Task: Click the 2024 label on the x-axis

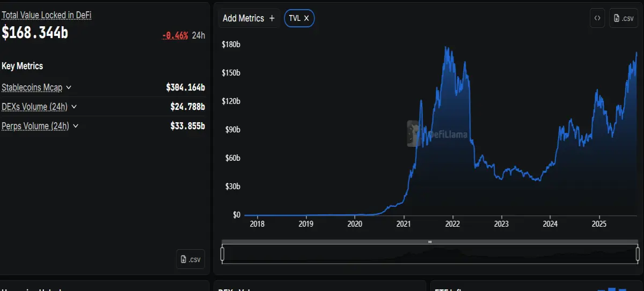Action: click(550, 224)
